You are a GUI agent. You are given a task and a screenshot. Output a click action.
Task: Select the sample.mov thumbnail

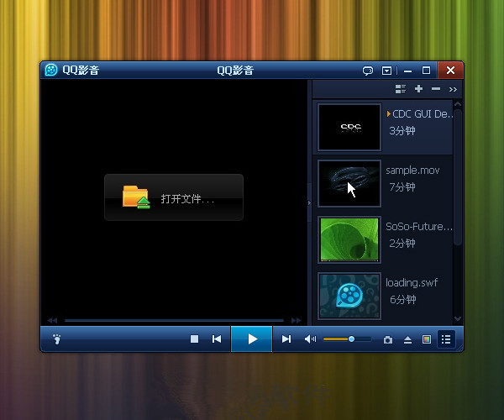(x=349, y=183)
